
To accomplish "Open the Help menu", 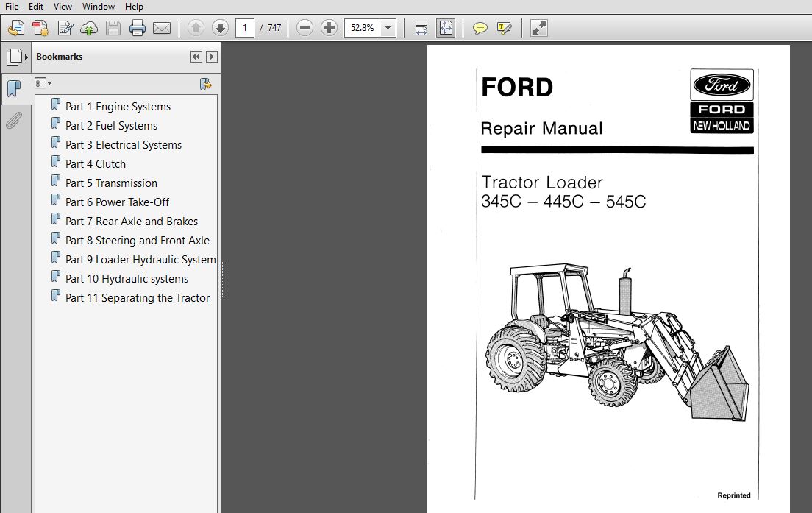I will coord(134,6).
